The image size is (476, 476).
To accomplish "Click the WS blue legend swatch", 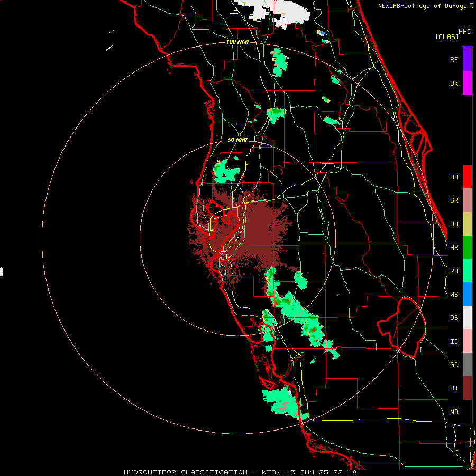I will tap(467, 294).
